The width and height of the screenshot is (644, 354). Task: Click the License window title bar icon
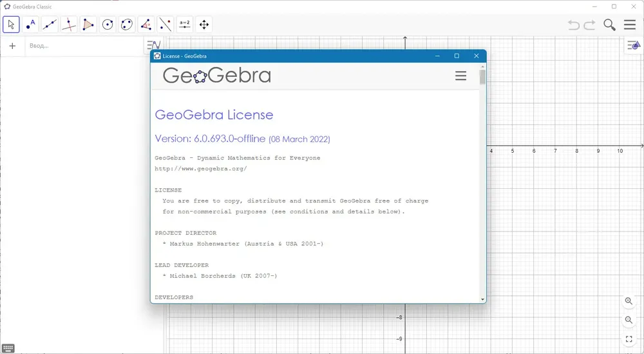coord(157,56)
